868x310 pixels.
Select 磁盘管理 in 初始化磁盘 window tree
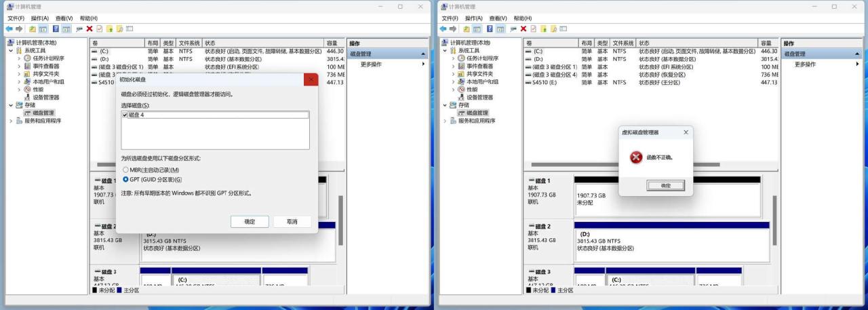pyautogui.click(x=43, y=113)
